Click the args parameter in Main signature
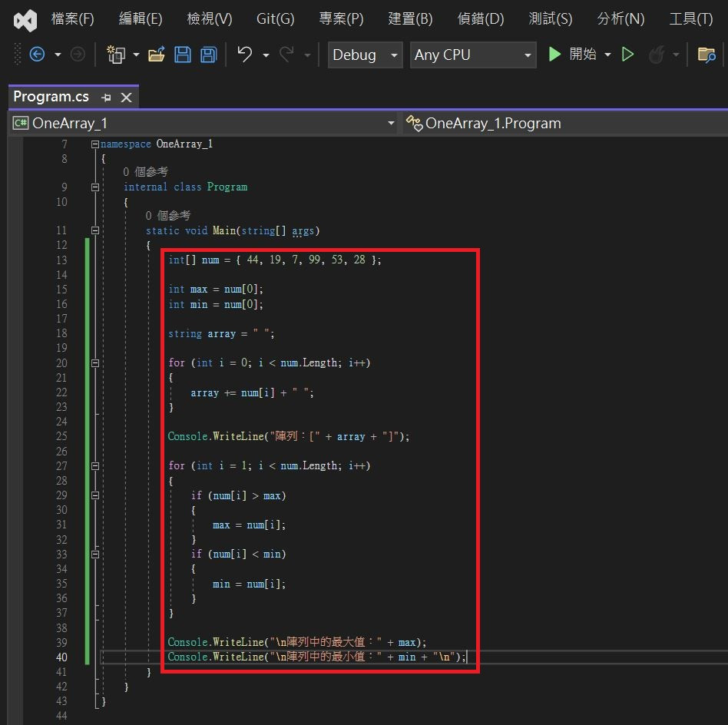This screenshot has width=728, height=725. [303, 231]
